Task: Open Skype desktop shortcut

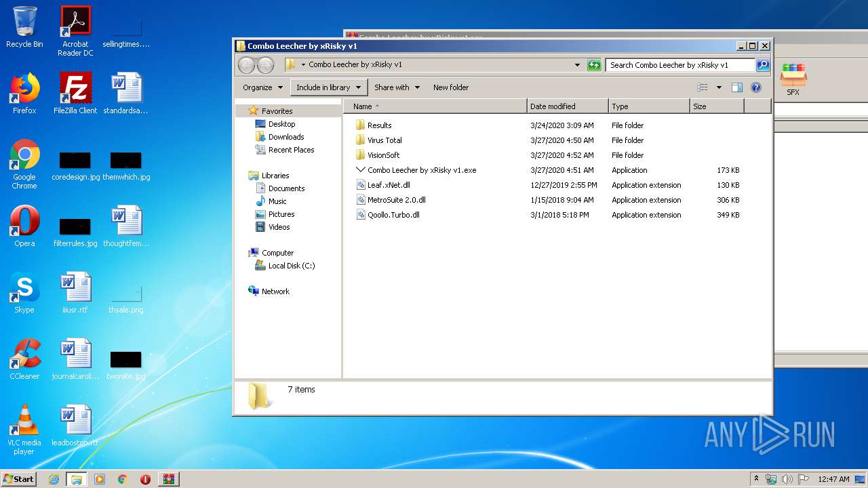Action: (24, 293)
